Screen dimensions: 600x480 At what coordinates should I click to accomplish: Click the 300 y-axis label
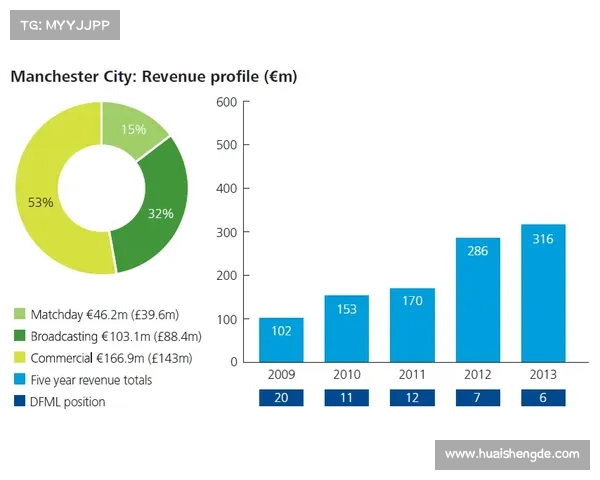pyautogui.click(x=227, y=232)
